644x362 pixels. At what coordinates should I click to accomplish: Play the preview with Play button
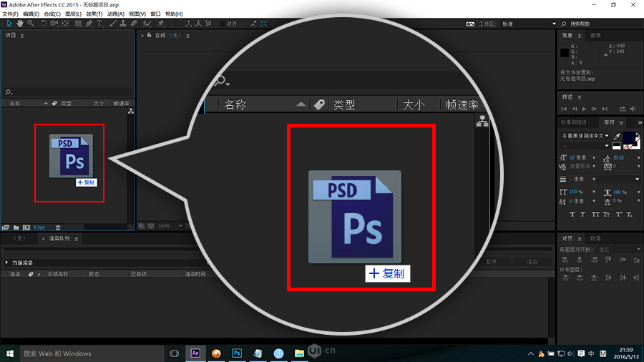tap(584, 109)
